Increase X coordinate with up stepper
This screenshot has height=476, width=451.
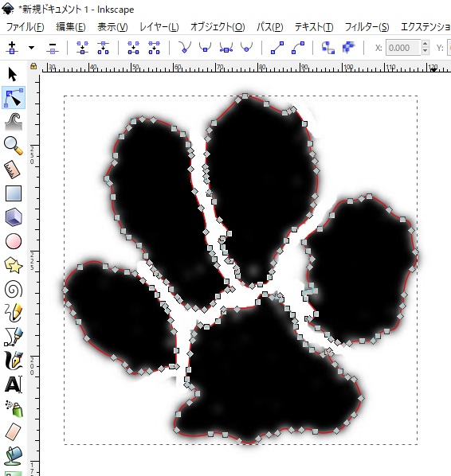[426, 44]
